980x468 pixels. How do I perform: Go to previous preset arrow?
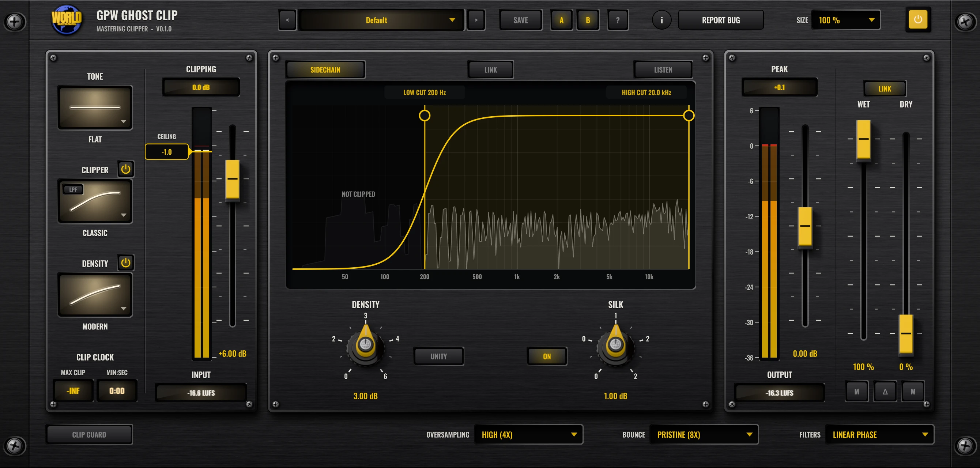point(287,20)
